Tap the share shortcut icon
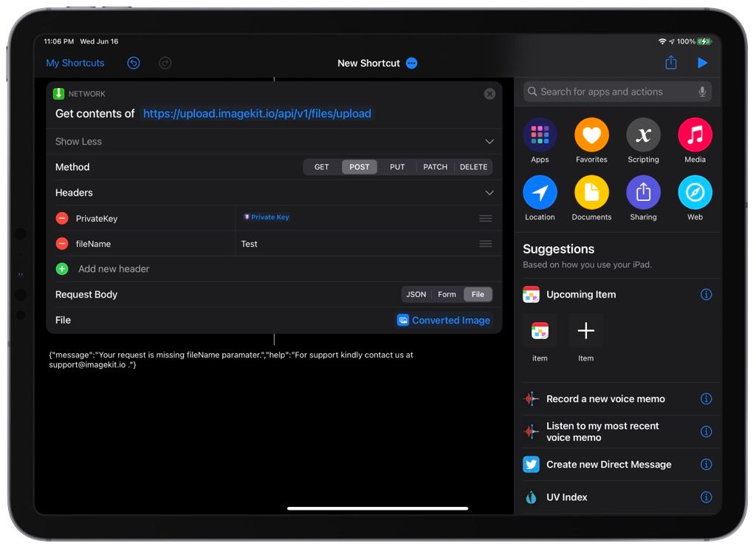This screenshot has height=549, width=756. pyautogui.click(x=671, y=63)
